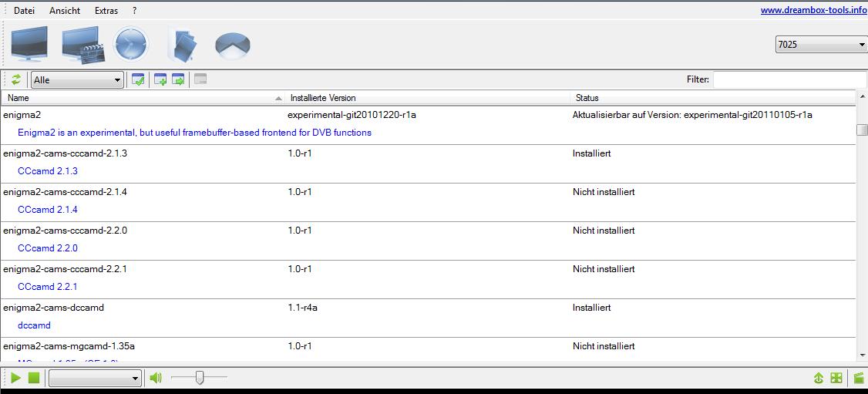Click the blue CCcamd 2.2.0 description

[x=48, y=248]
